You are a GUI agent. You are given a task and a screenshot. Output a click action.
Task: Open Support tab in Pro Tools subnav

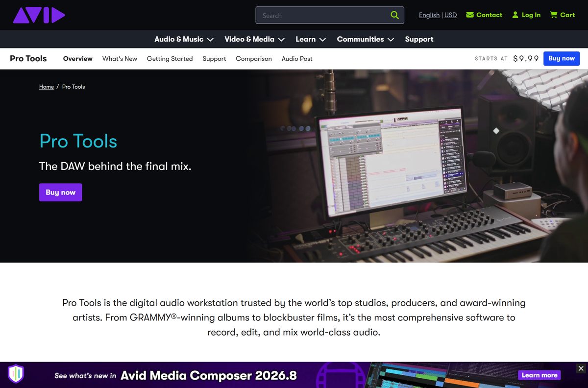214,59
